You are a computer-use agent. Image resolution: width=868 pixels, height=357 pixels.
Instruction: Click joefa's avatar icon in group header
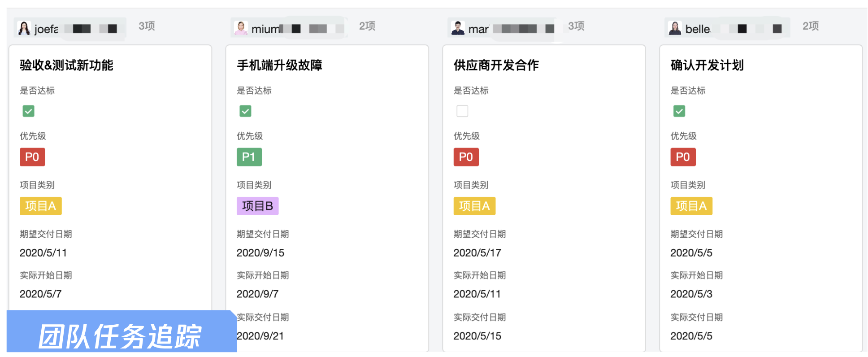(x=24, y=29)
